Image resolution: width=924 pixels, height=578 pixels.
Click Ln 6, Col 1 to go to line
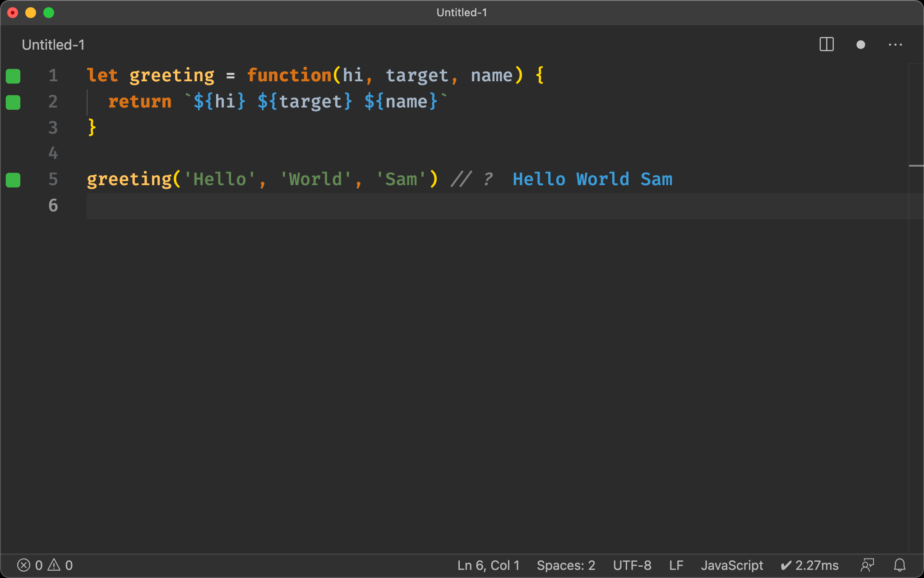pos(488,565)
